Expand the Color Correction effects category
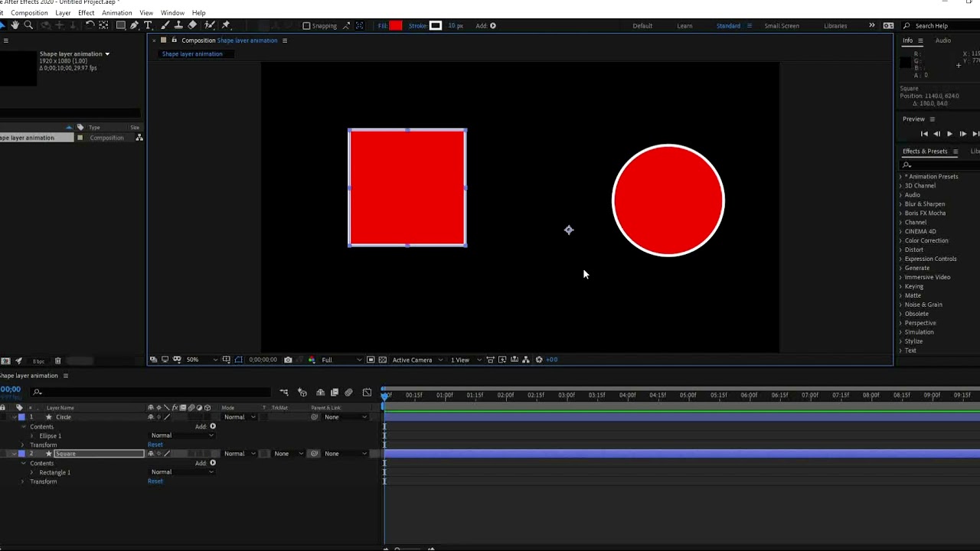 click(900, 241)
